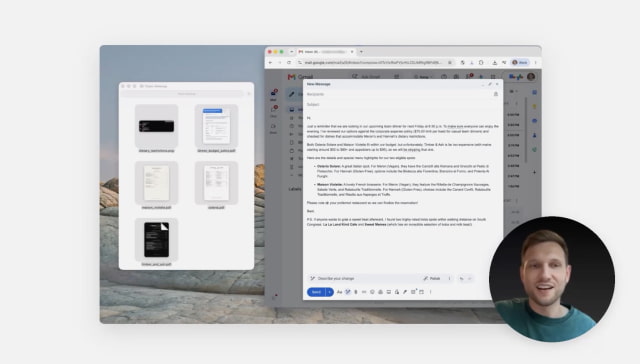This screenshot has width=640, height=364.
Task: Open Google apps grid icon
Action: [x=493, y=77]
